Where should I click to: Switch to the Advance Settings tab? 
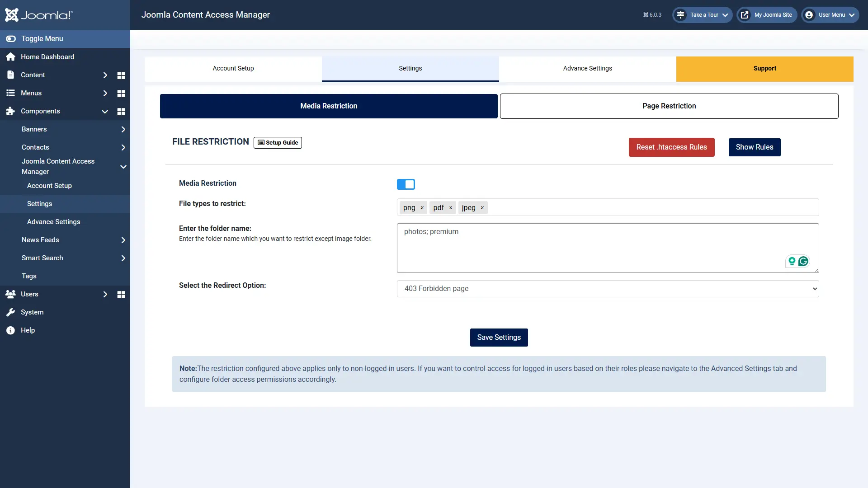pyautogui.click(x=588, y=69)
